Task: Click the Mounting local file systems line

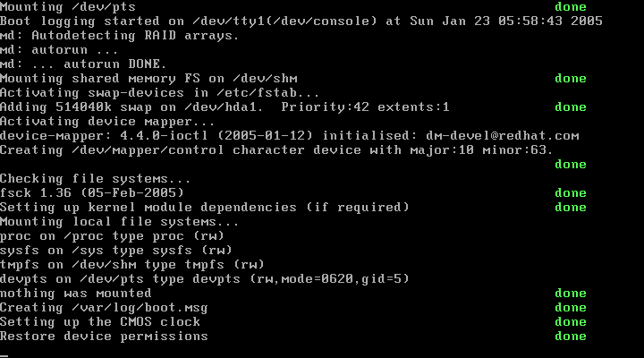Action: coord(119,222)
